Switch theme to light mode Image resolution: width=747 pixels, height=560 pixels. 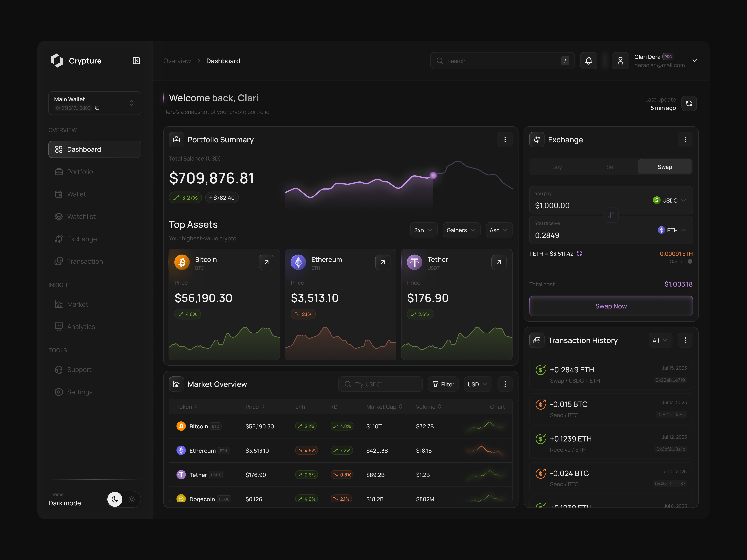pyautogui.click(x=131, y=499)
